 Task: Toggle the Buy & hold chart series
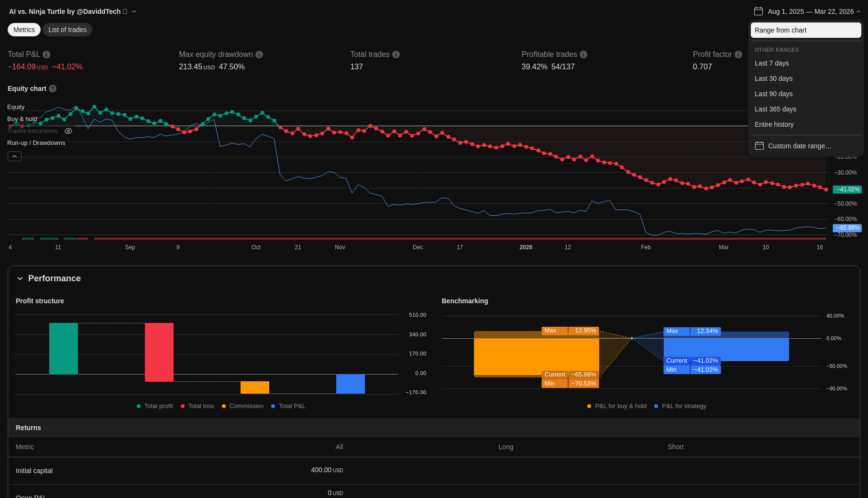[x=22, y=119]
